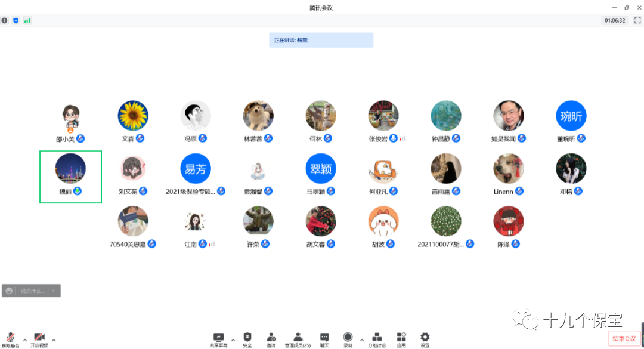The image size is (644, 349).
Task: Expand audio options arrow beside 解除静音
Action: pyautogui.click(x=24, y=340)
